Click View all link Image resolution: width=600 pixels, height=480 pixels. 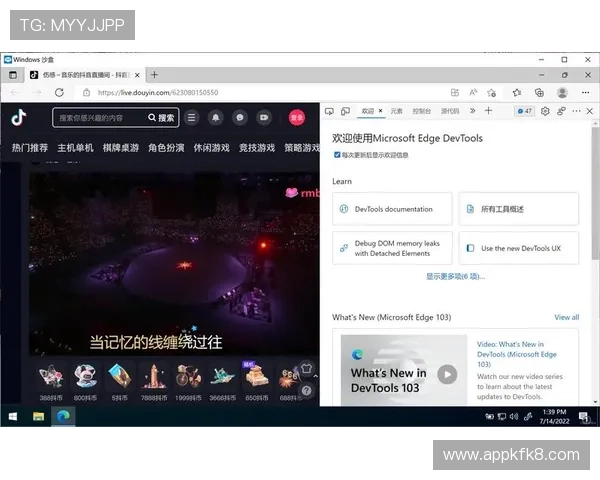point(567,317)
